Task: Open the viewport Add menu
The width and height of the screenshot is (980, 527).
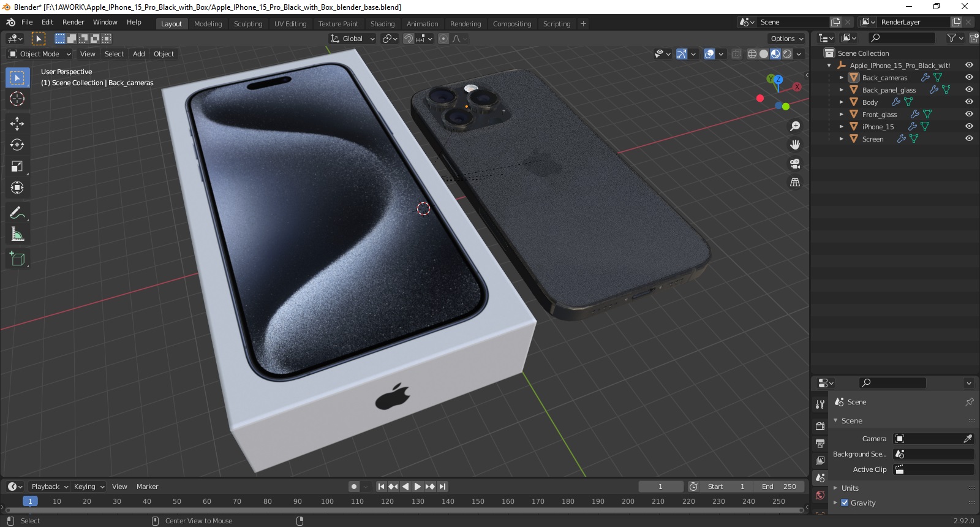Action: (x=139, y=54)
